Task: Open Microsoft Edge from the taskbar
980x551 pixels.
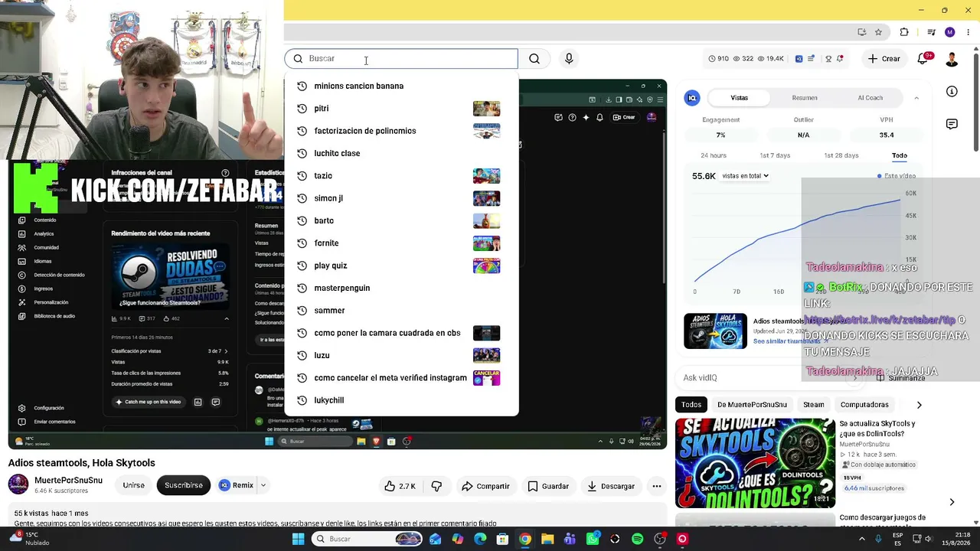Action: [480, 539]
